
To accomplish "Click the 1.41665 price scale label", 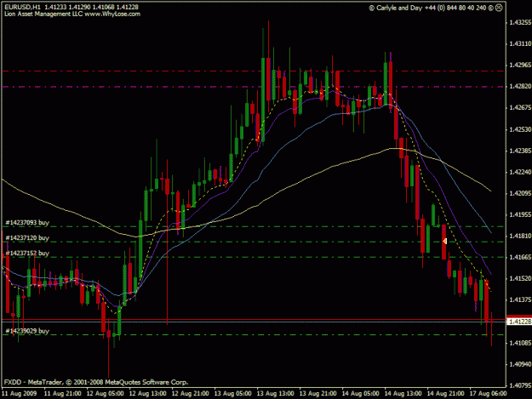I will [x=520, y=257].
